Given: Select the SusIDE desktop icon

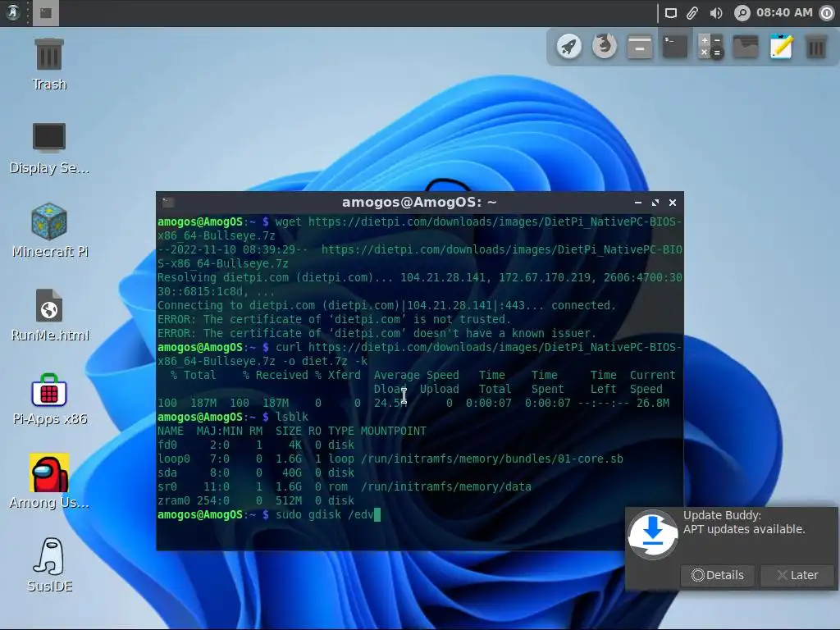Looking at the screenshot, I should pyautogui.click(x=49, y=564).
